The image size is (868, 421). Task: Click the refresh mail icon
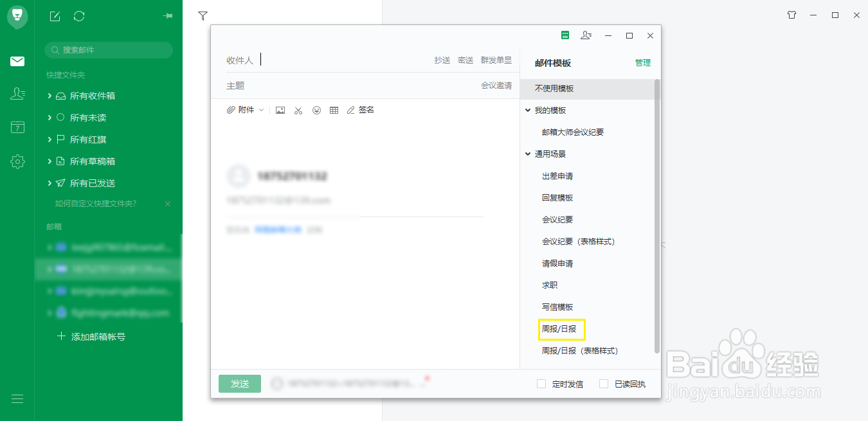pyautogui.click(x=78, y=16)
